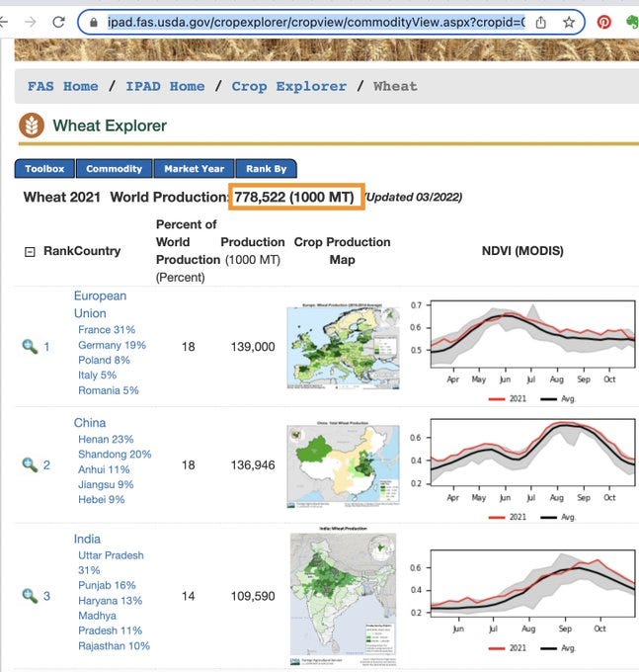Viewport: 639px width, 672px height.
Task: Open the China country link
Action: coord(90,423)
